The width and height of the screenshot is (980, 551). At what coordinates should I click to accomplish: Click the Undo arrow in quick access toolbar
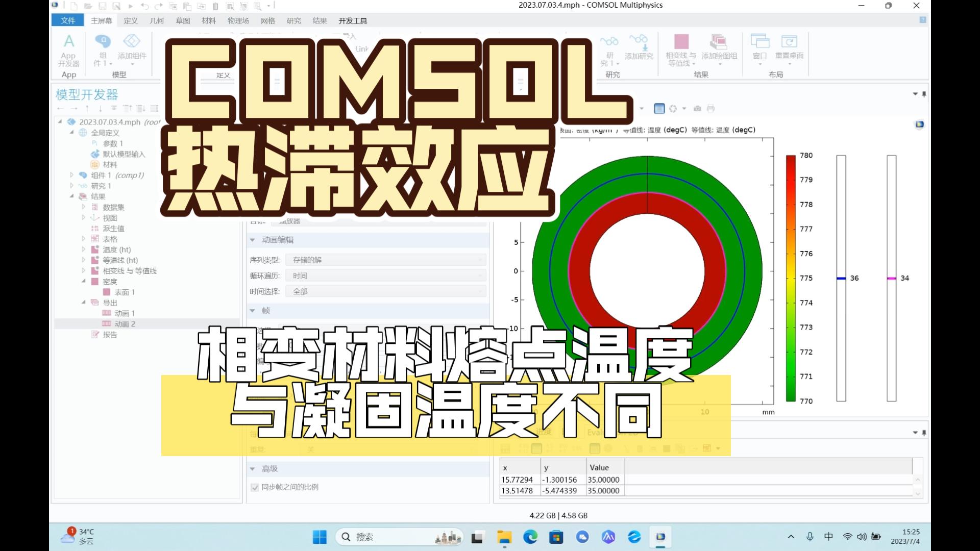(145, 6)
